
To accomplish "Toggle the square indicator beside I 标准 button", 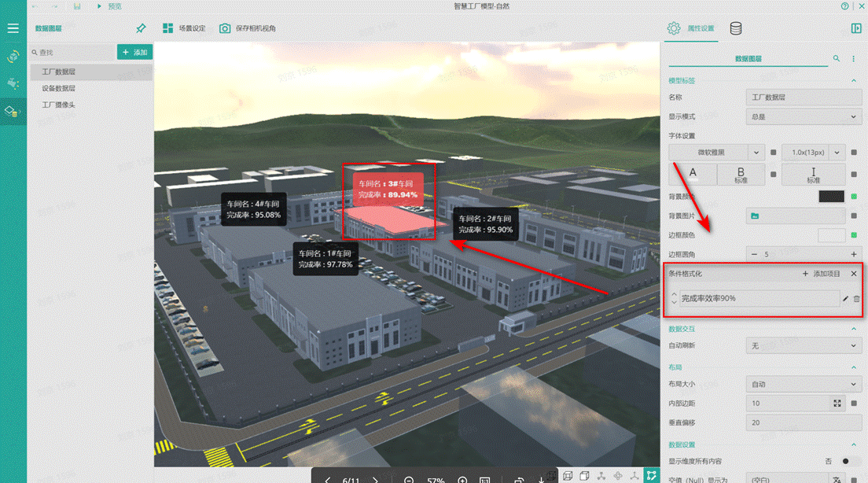I will pyautogui.click(x=854, y=174).
